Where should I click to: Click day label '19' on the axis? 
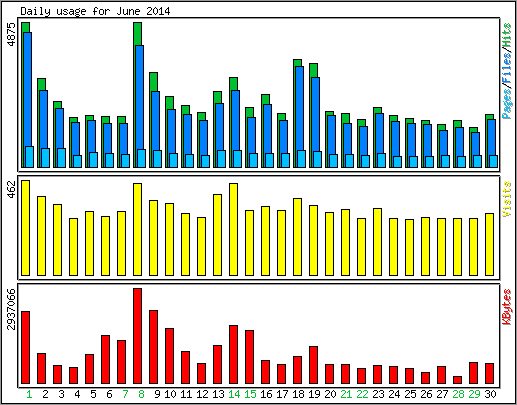pyautogui.click(x=314, y=394)
